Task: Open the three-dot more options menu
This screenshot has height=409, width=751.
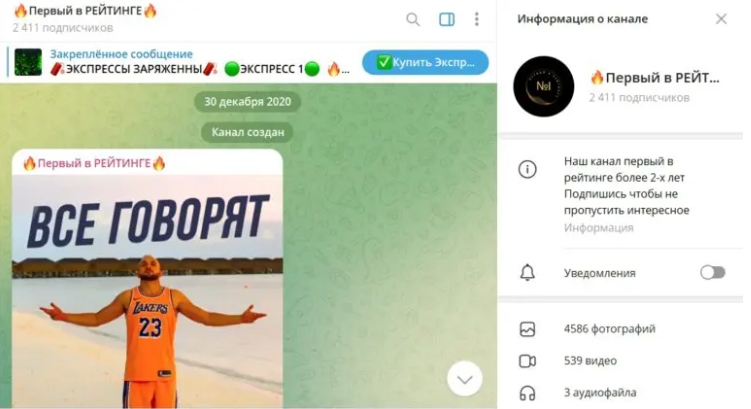Action: [476, 19]
